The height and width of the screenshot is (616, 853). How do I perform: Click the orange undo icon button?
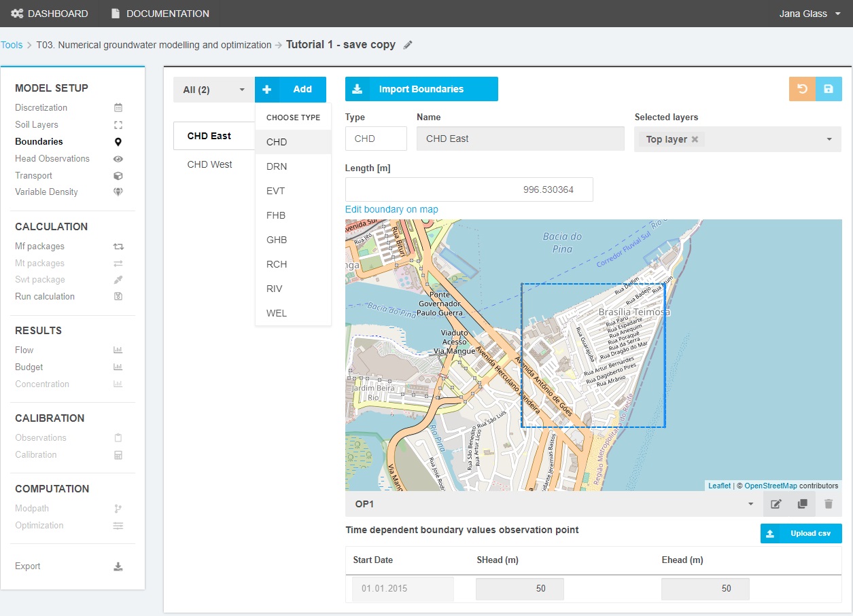(x=802, y=89)
